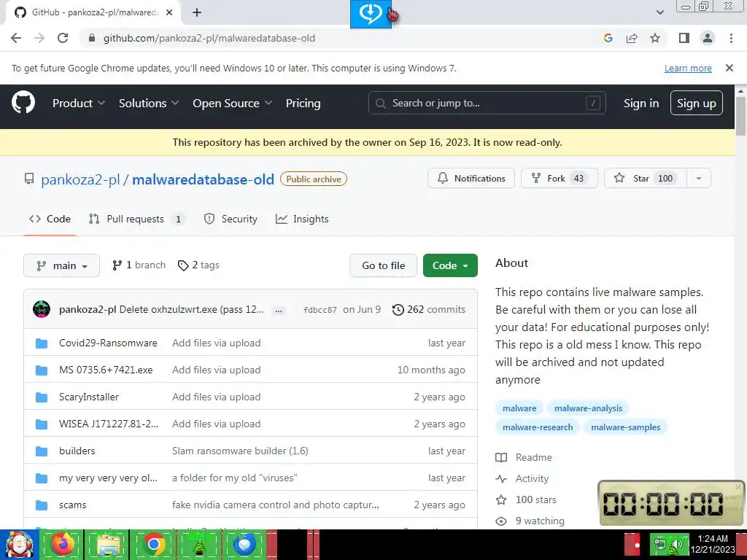The image size is (747, 560).
Task: Click the Santa Start button
Action: pyautogui.click(x=20, y=544)
